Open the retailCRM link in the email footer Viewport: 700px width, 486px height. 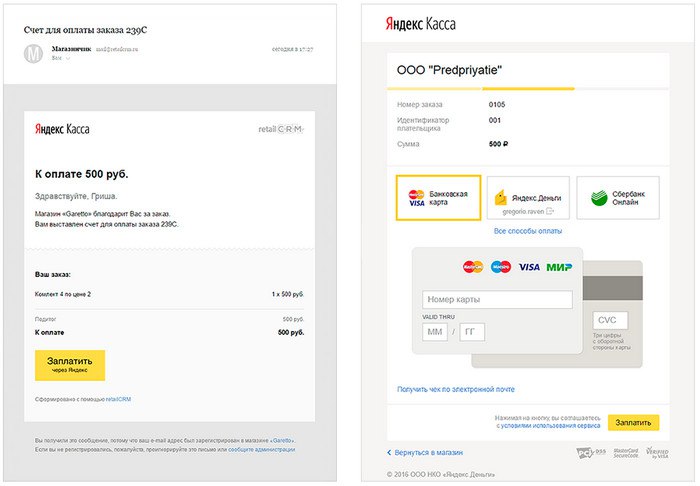[118, 399]
